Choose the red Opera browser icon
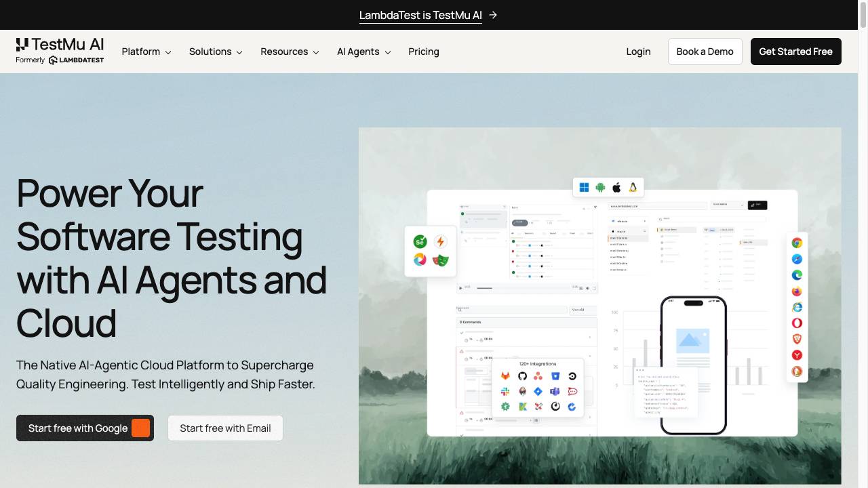This screenshot has width=868, height=488. pos(797,323)
